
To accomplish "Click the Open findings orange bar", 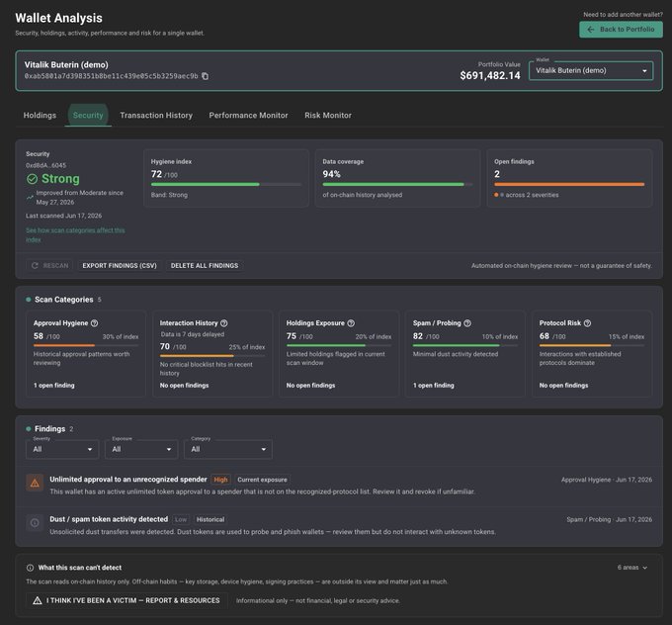I will click(x=569, y=185).
